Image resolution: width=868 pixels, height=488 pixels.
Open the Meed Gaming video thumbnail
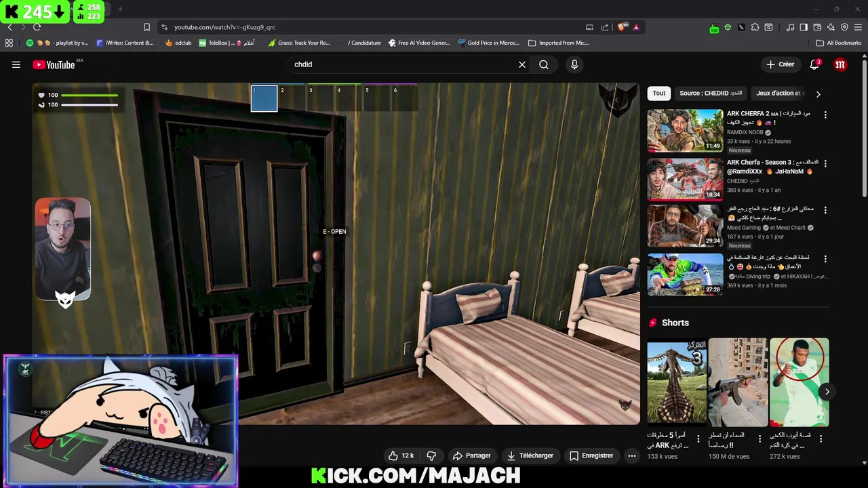[685, 226]
